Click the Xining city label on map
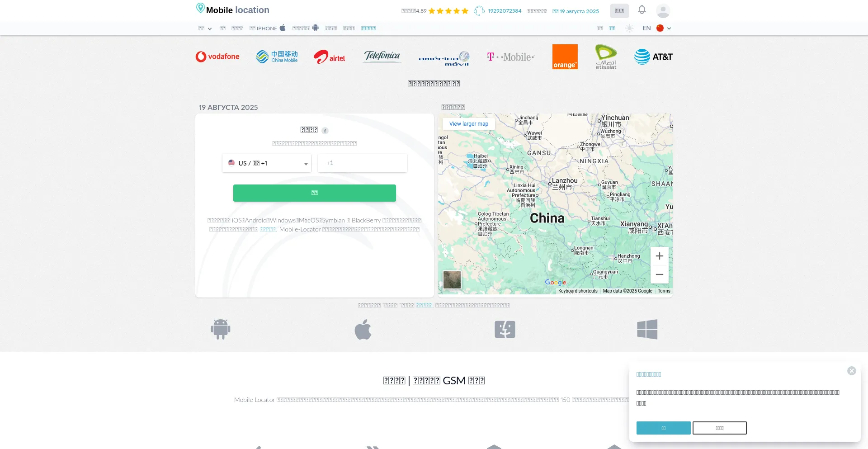This screenshot has height=449, width=868. pyautogui.click(x=516, y=169)
